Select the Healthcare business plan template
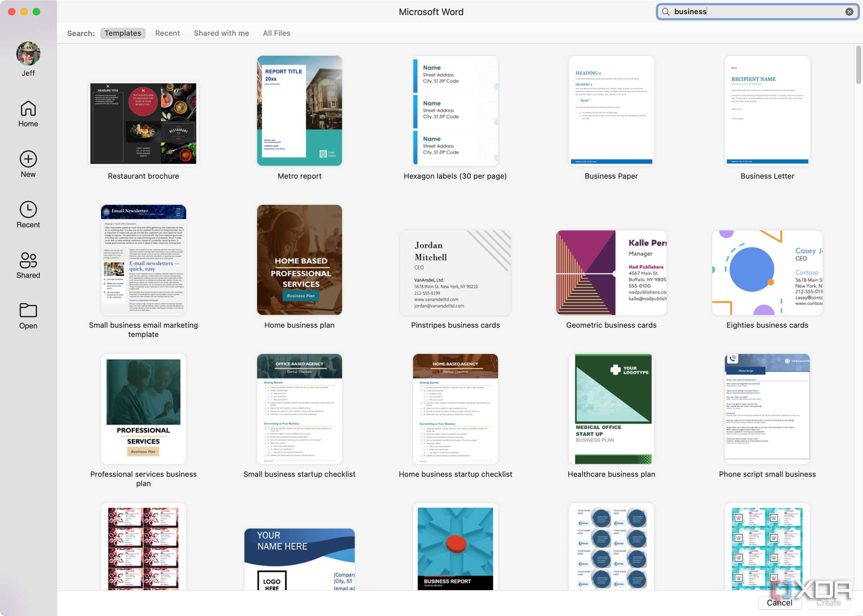 pos(611,409)
